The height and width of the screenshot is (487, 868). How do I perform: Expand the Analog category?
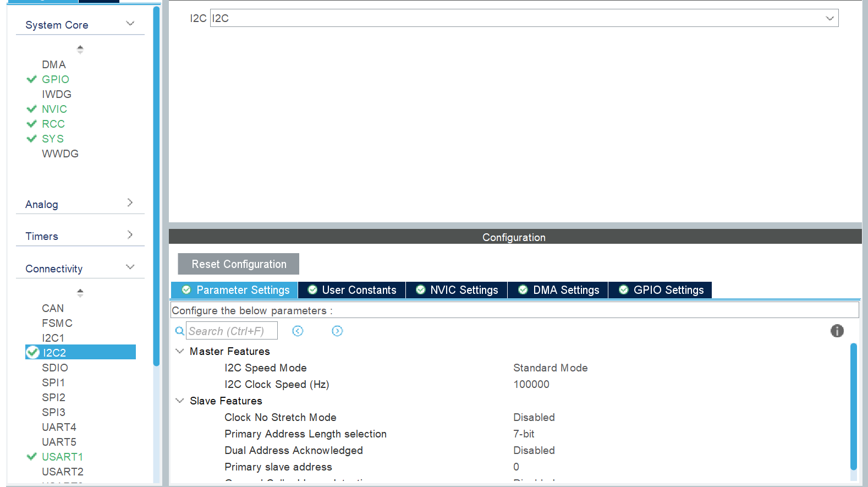pos(130,203)
